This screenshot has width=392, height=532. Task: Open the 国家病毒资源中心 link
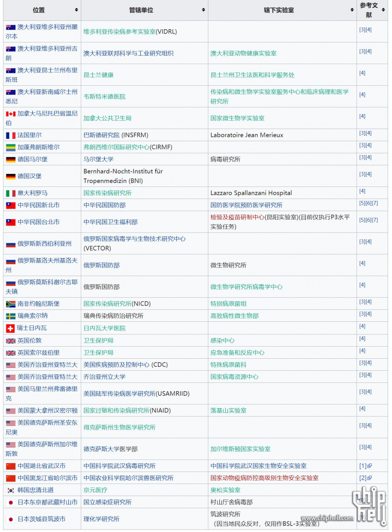point(234,377)
